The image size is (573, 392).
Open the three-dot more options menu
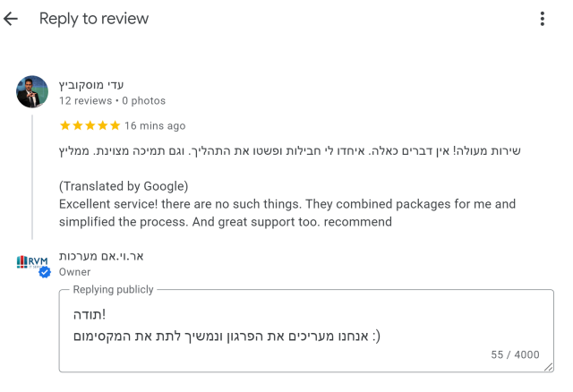542,19
